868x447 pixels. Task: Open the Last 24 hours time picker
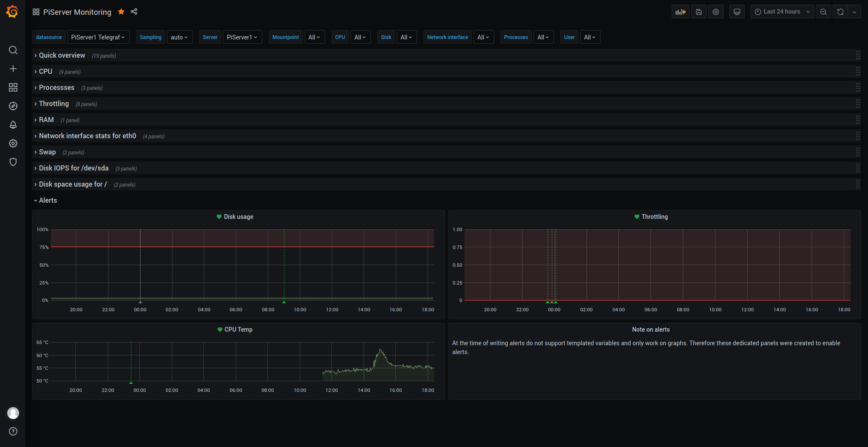pos(782,12)
